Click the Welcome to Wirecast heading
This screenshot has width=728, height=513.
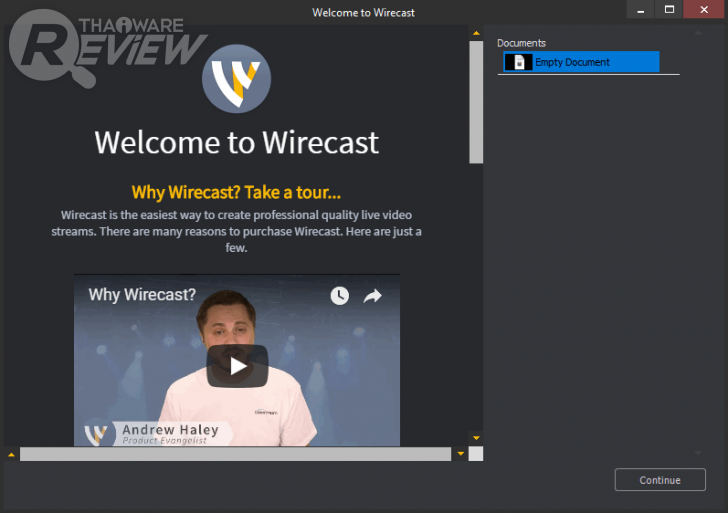(236, 142)
